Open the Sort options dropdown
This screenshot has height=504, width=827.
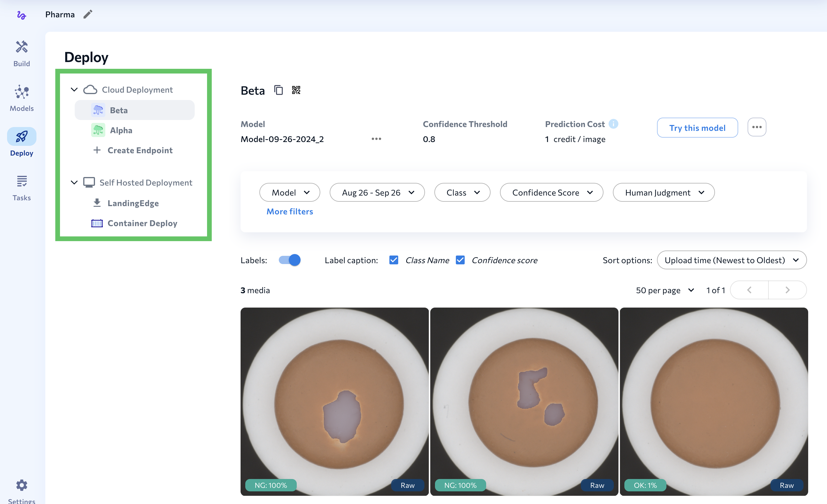(x=731, y=260)
